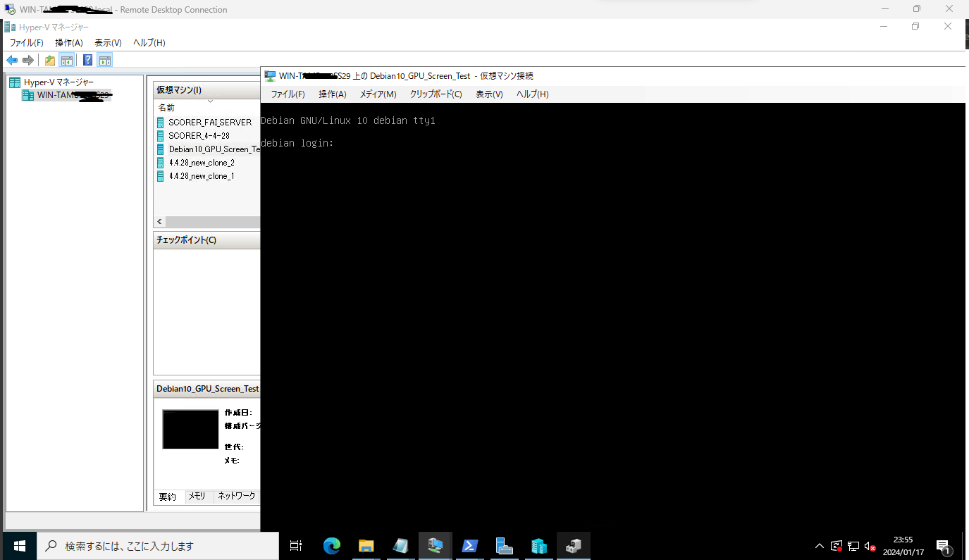The width and height of the screenshot is (969, 560).
Task: Restore the Hyper-V Manager window
Action: click(x=915, y=26)
